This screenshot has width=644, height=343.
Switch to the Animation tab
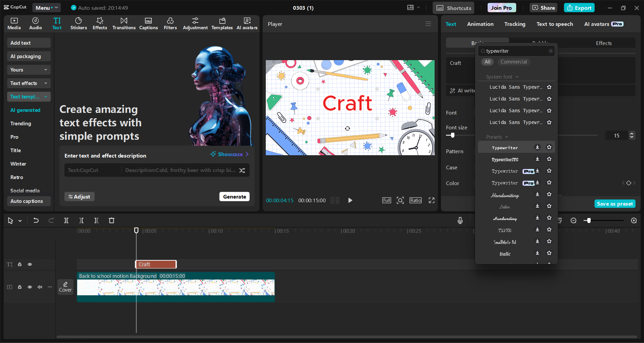(480, 24)
